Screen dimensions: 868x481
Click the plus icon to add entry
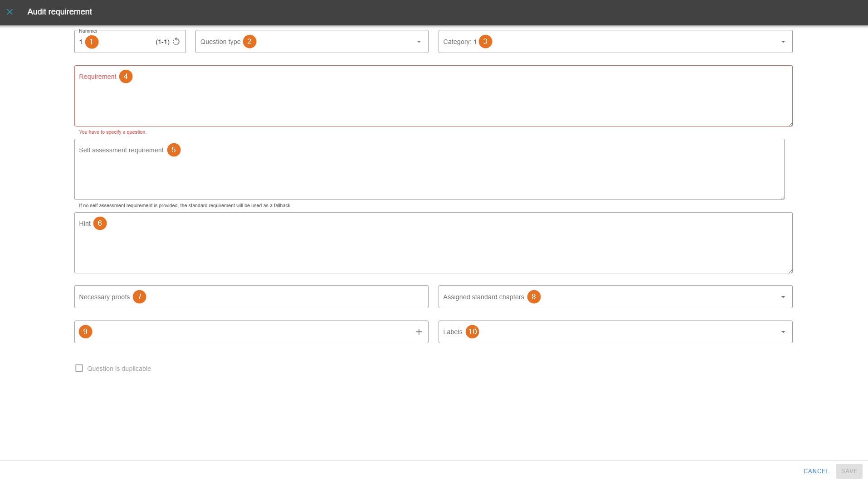[x=419, y=332]
